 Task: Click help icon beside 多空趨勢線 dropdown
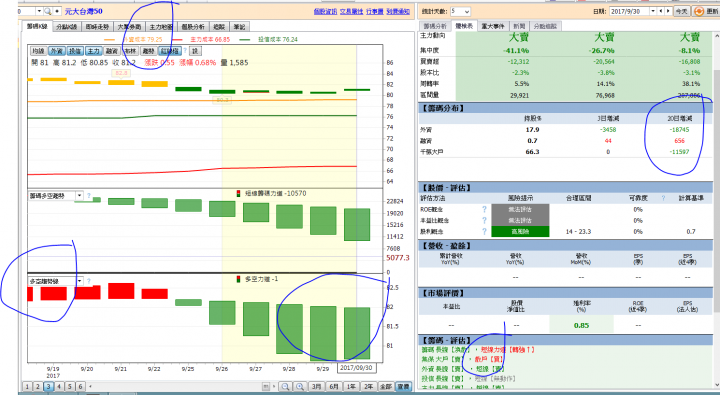89,281
